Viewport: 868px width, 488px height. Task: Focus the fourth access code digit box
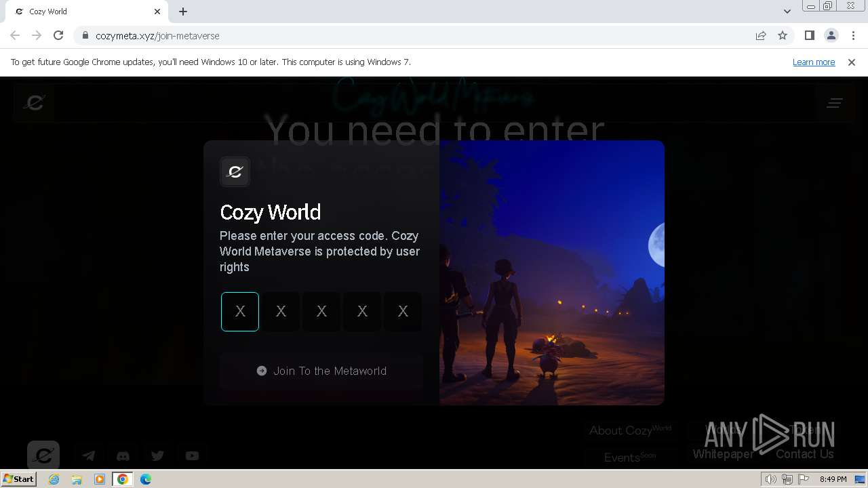tap(362, 312)
